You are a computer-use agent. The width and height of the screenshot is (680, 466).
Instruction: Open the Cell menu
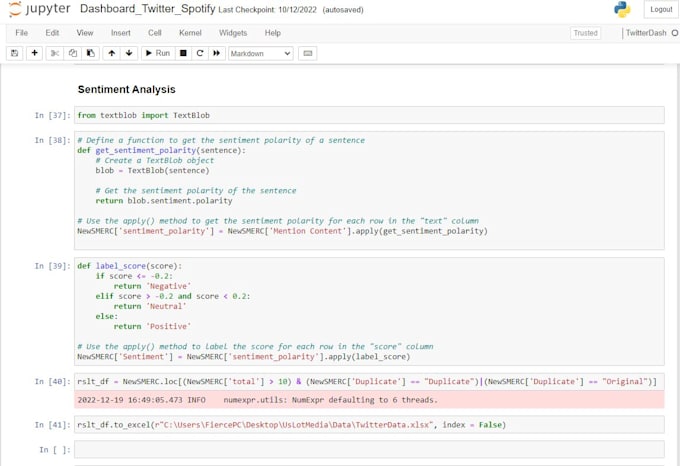click(x=155, y=33)
